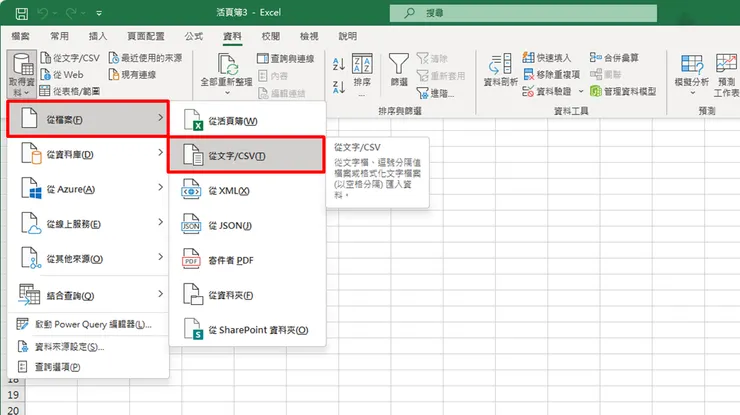This screenshot has height=415, width=740.
Task: Choose 從文字/CSV(T) in submenu
Action: (x=247, y=155)
